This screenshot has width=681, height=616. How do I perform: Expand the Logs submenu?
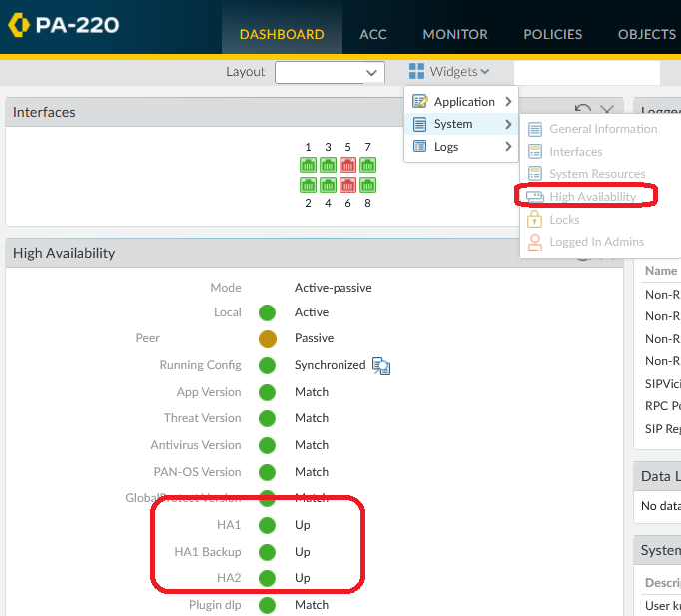(461, 147)
